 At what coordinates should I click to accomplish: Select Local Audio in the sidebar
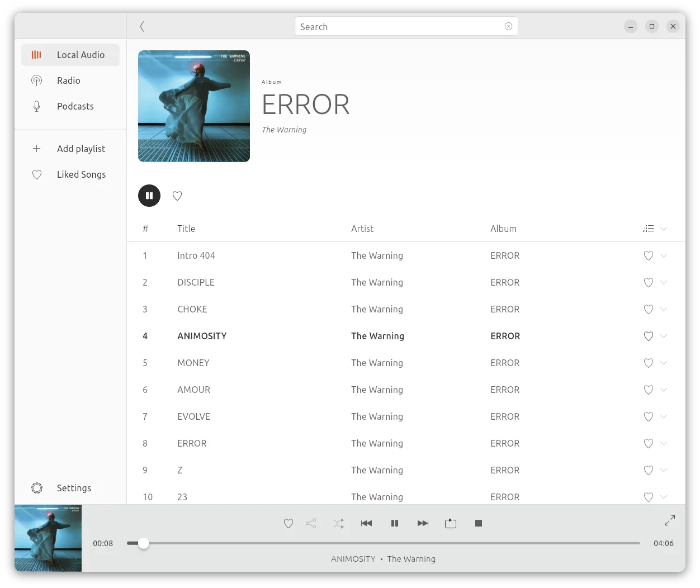(81, 54)
